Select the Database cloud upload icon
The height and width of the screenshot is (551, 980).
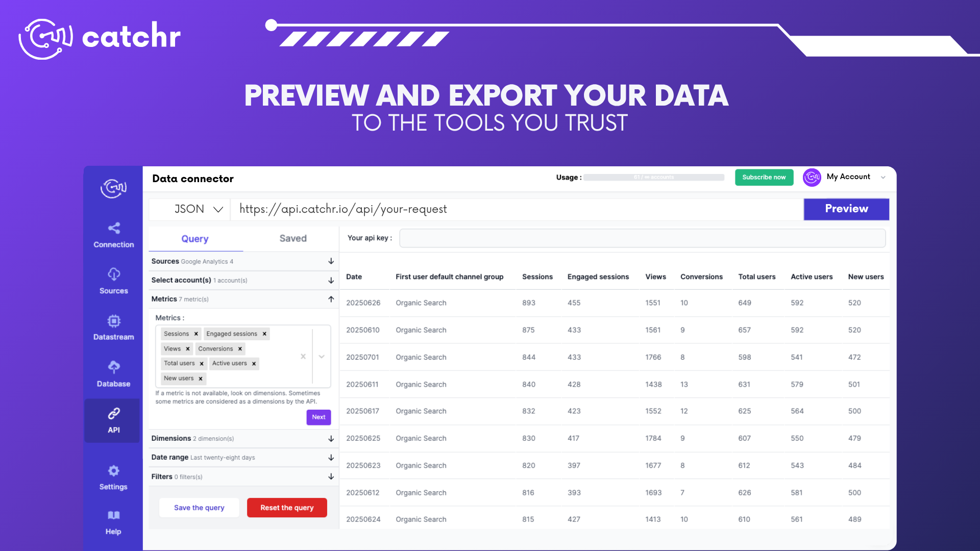(x=114, y=367)
